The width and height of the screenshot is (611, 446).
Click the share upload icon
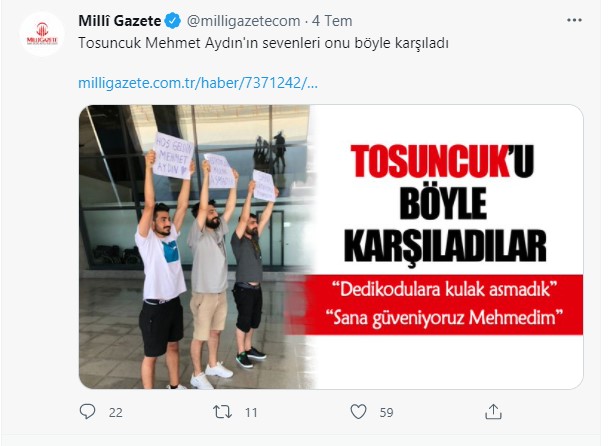[x=493, y=411]
